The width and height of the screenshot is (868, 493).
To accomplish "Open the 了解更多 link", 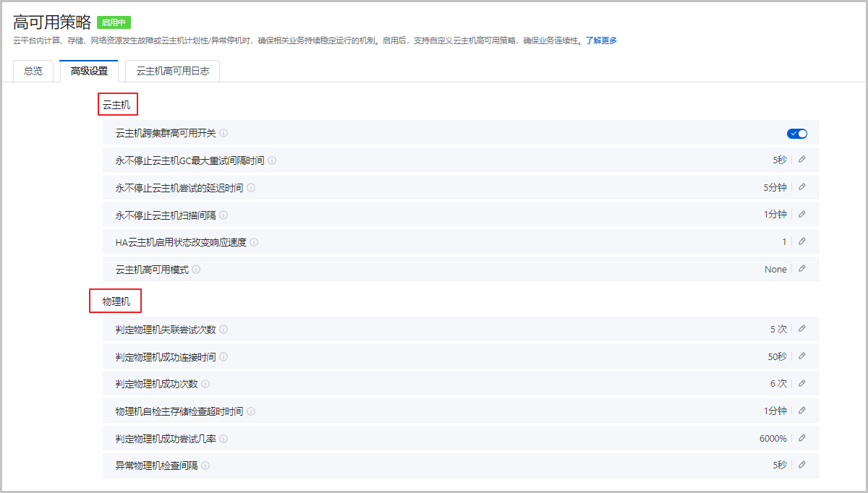I will pos(601,40).
